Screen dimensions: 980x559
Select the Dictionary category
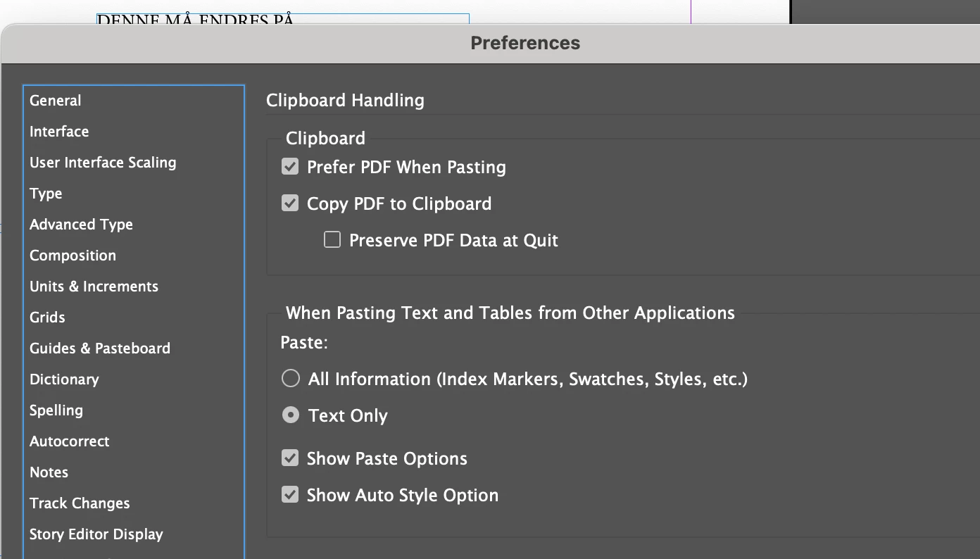pos(64,379)
